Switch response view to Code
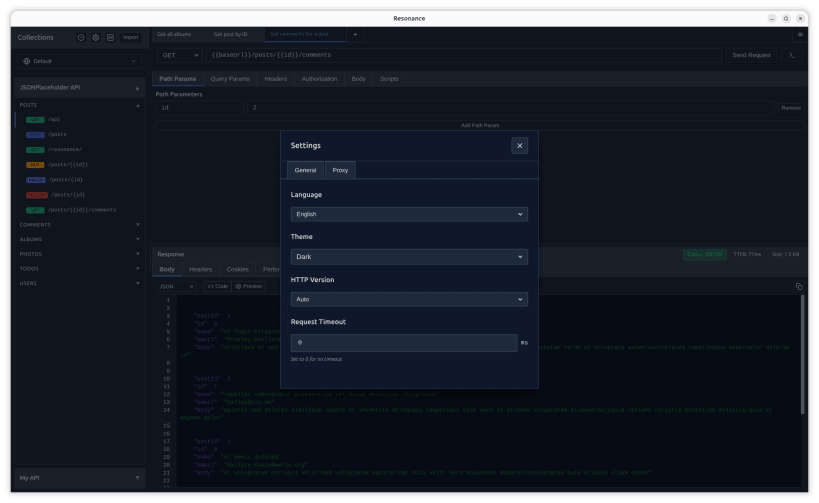 coord(217,286)
